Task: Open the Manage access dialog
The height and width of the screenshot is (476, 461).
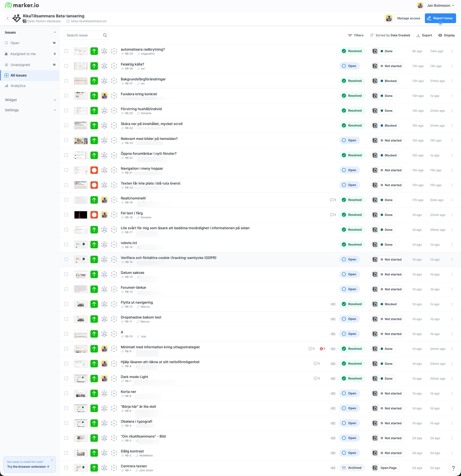Action: [408, 18]
